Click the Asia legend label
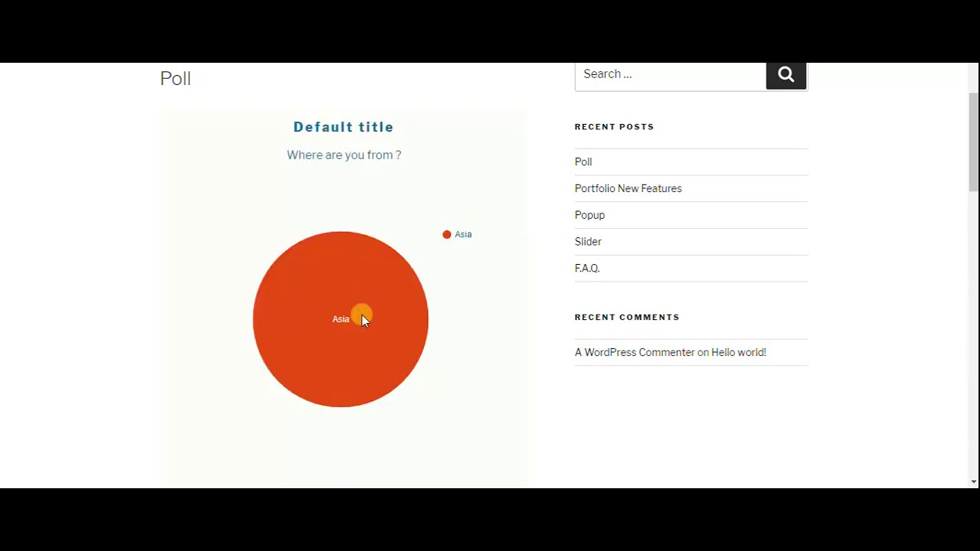The height and width of the screenshot is (551, 980). [x=463, y=234]
